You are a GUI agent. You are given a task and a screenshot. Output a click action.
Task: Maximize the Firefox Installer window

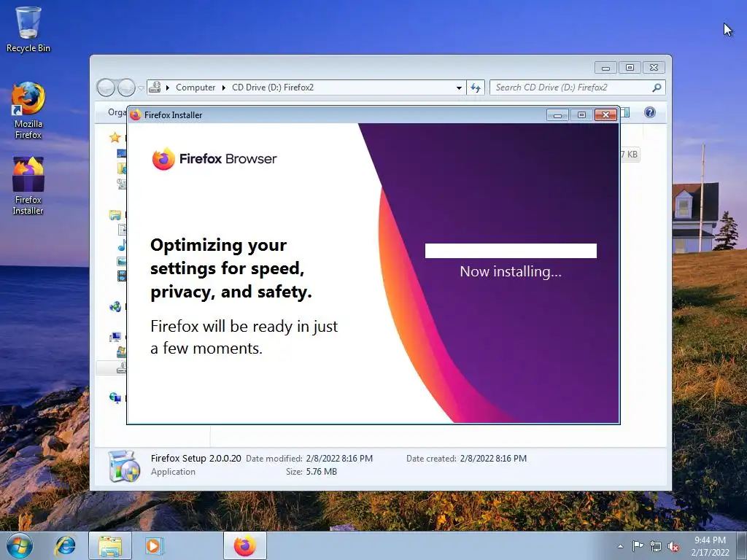pyautogui.click(x=581, y=115)
